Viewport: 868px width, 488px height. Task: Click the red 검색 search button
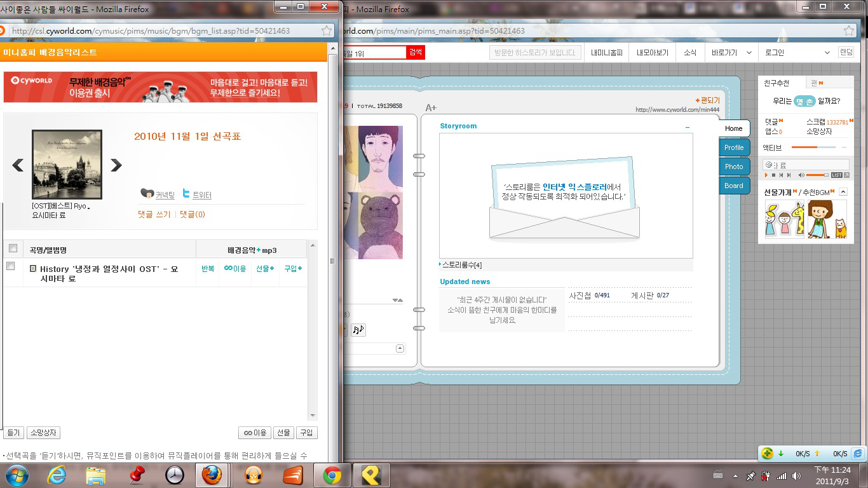tap(415, 52)
